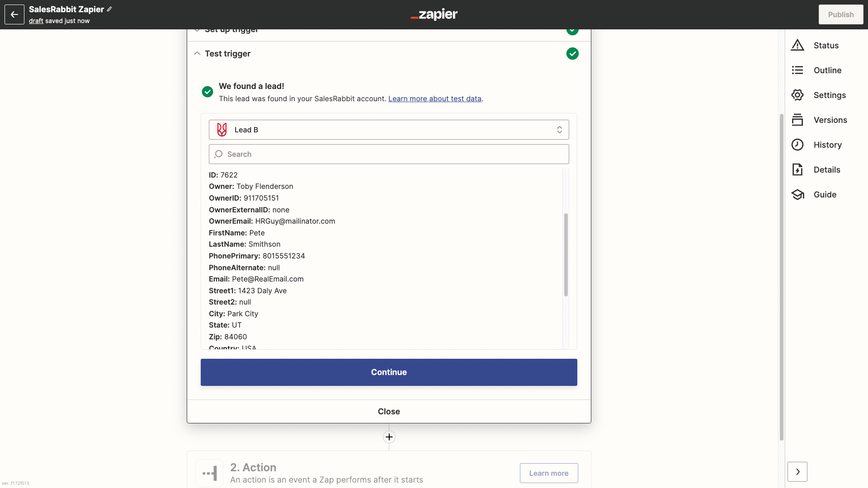Click the Zapier logo

point(434,14)
